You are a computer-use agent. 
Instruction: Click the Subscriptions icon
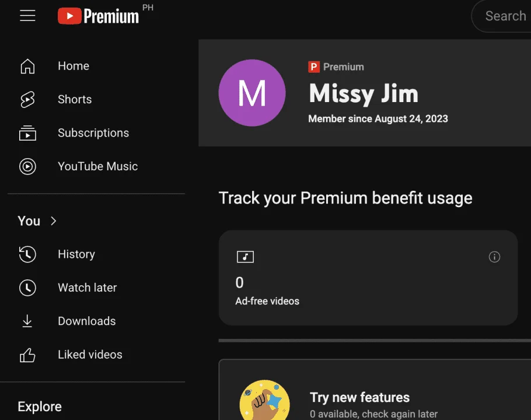pos(27,133)
